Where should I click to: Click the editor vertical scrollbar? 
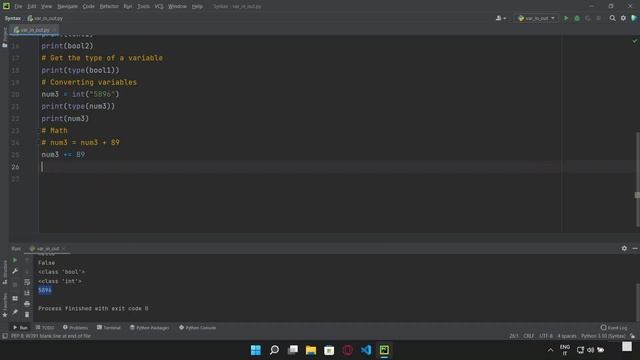[x=638, y=179]
